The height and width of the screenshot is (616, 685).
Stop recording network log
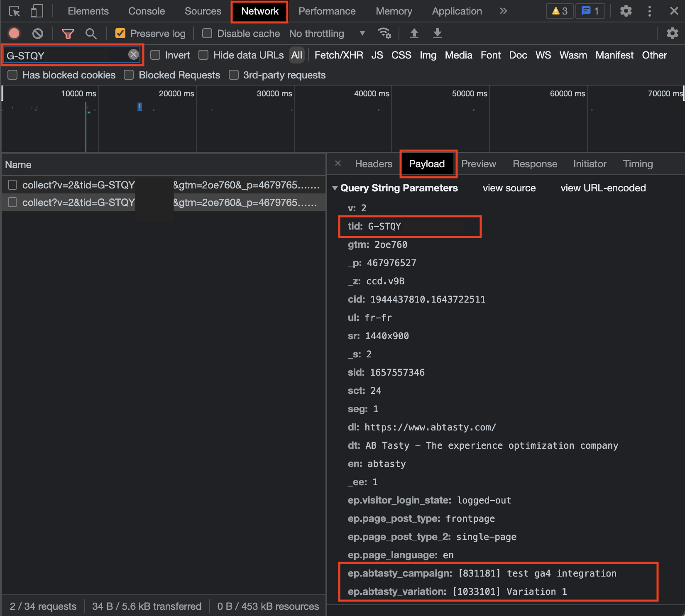[14, 33]
